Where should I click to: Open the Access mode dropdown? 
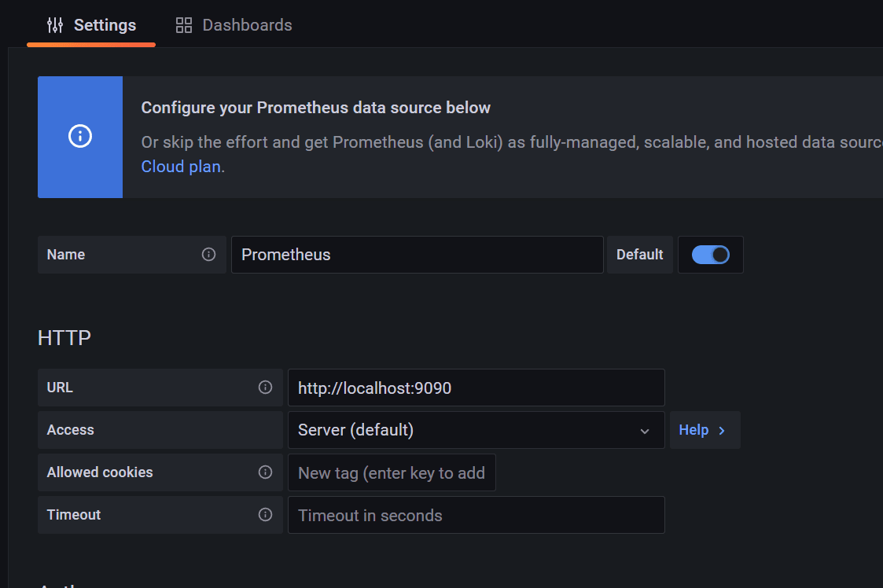(x=475, y=430)
